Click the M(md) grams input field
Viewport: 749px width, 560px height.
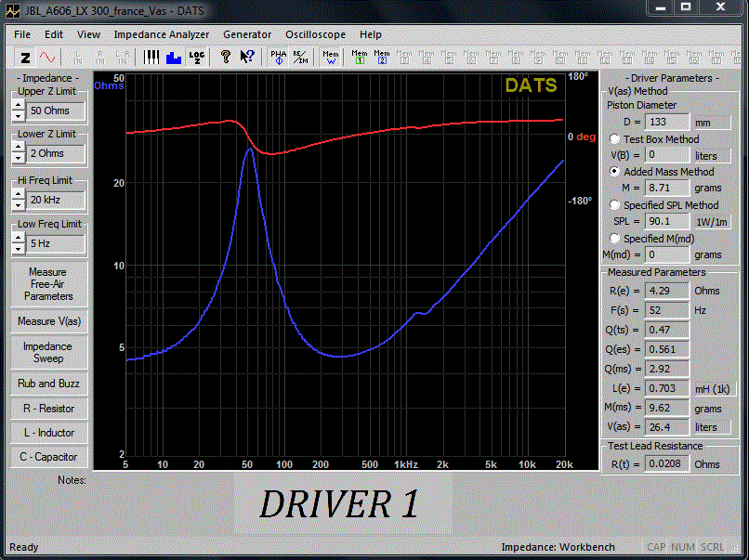(666, 254)
